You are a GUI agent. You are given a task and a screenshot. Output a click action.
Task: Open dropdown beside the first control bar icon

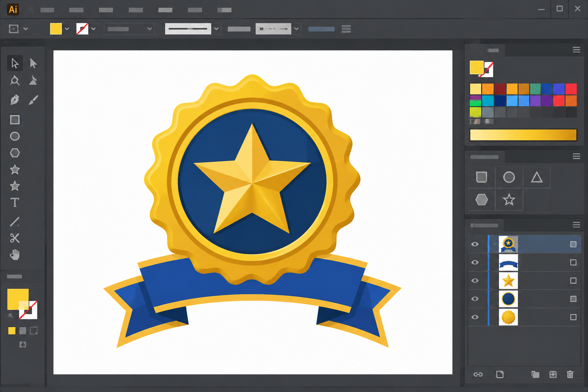pyautogui.click(x=26, y=29)
